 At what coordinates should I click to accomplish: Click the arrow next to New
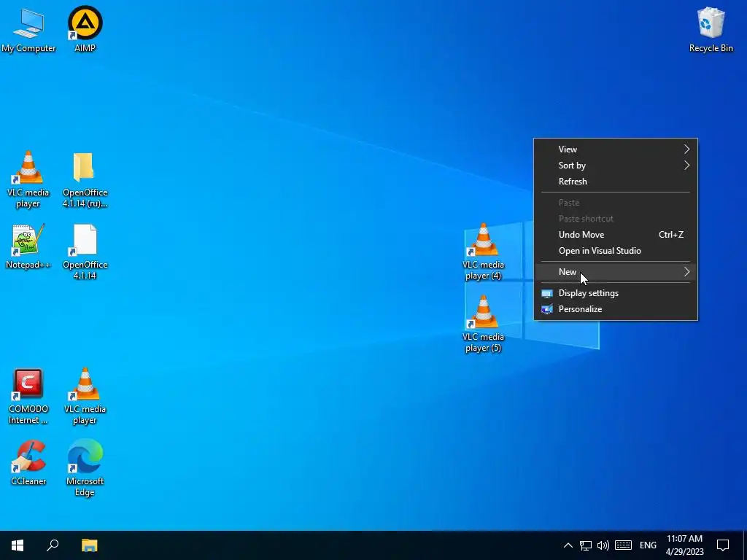686,272
